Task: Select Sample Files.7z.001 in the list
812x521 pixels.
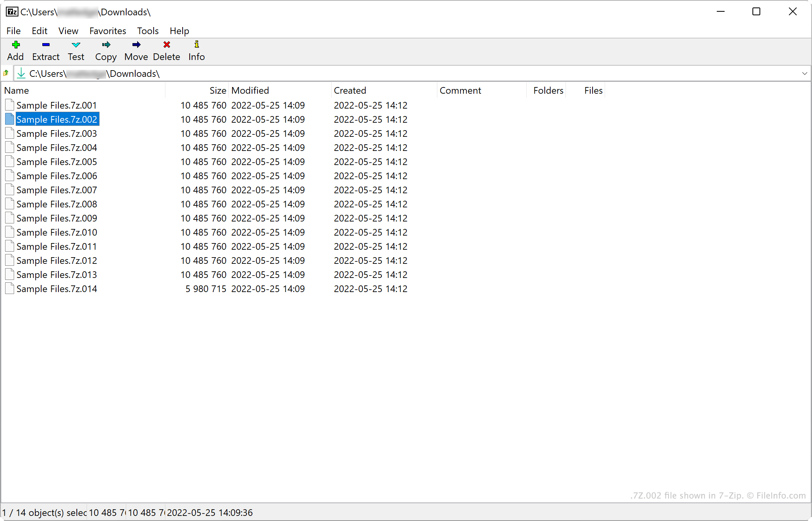Action: click(x=57, y=105)
